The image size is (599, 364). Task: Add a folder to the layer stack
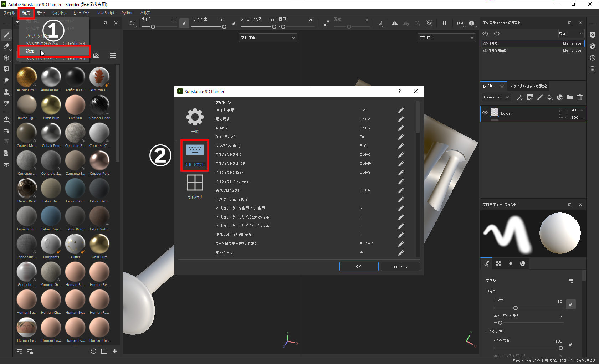click(x=570, y=97)
